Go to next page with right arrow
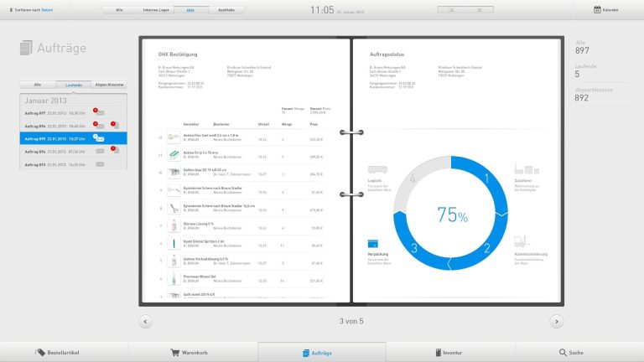 pos(556,321)
